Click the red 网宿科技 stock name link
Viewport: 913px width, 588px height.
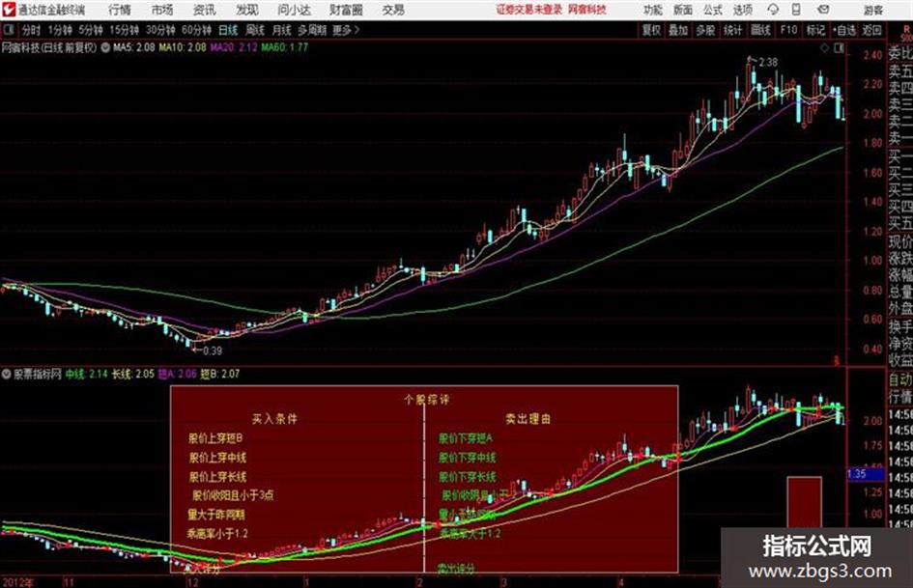(x=587, y=10)
